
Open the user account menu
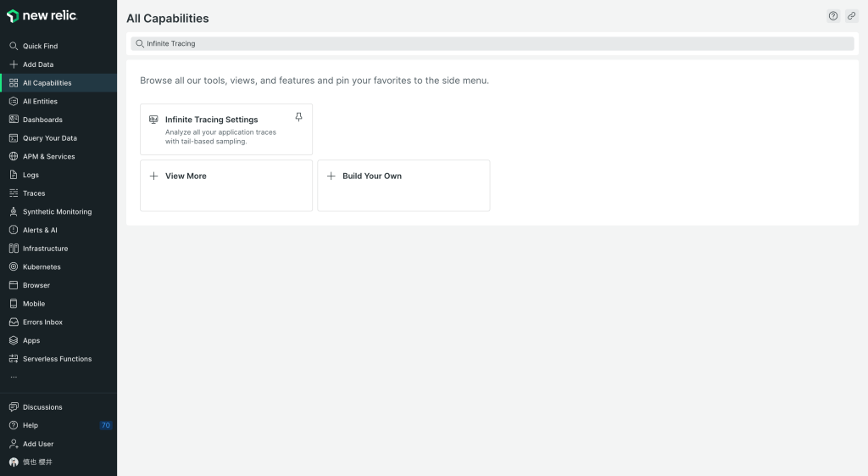(x=36, y=462)
